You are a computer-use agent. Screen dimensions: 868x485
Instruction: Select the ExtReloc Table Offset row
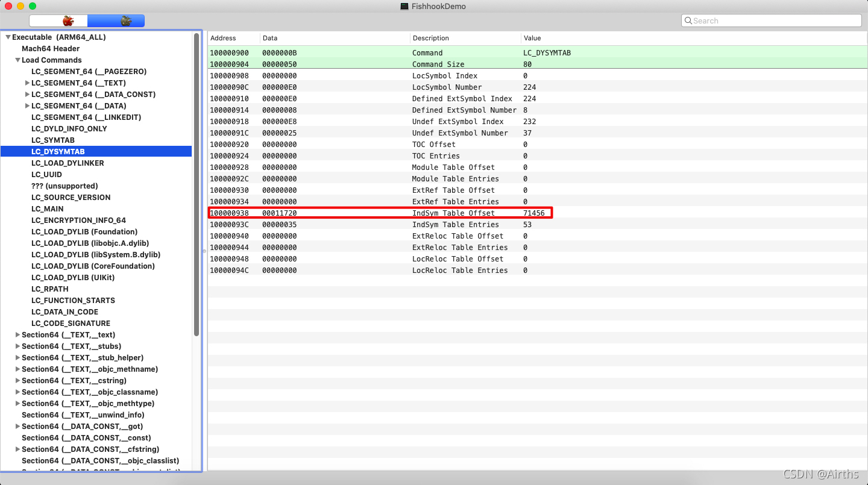point(538,236)
